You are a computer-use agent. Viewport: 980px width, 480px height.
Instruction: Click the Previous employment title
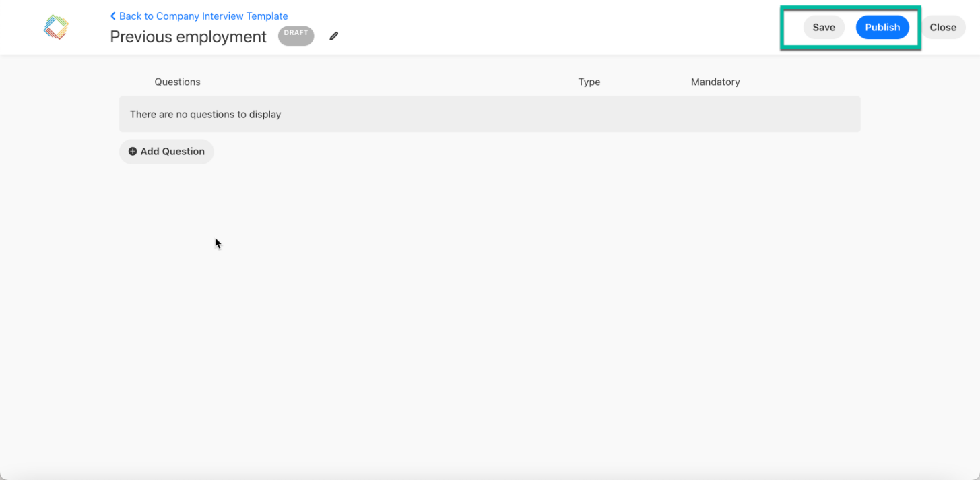(x=189, y=37)
